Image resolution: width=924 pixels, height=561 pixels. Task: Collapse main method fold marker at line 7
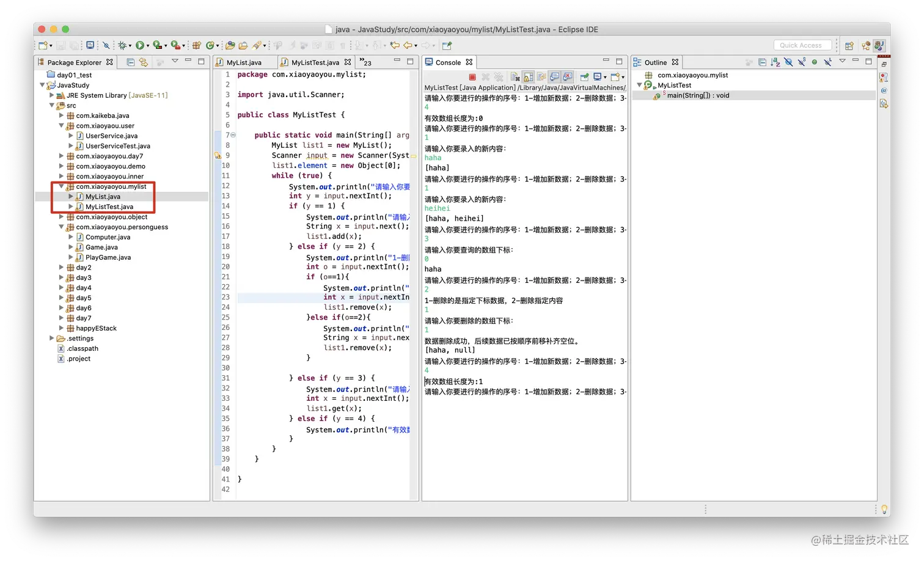pos(233,135)
